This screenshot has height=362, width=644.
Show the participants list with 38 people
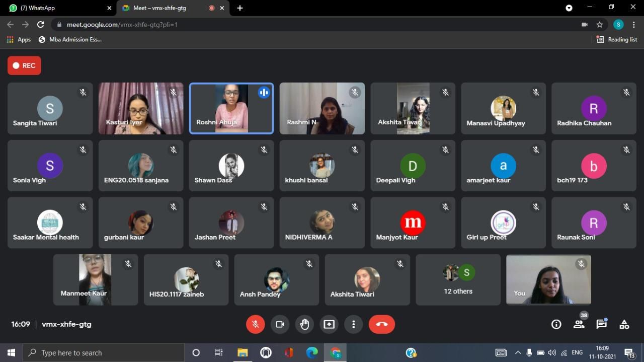(579, 325)
